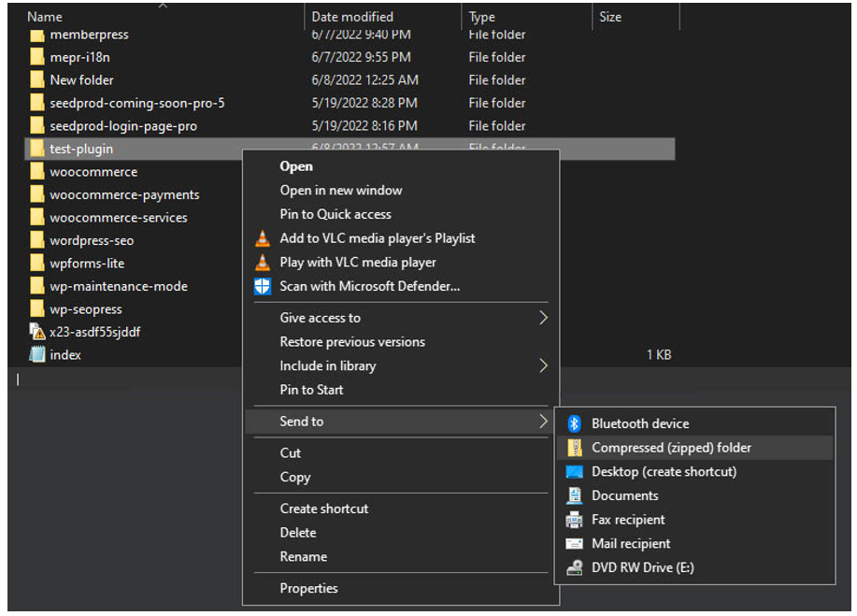Choose Pin to Quick access

(336, 214)
